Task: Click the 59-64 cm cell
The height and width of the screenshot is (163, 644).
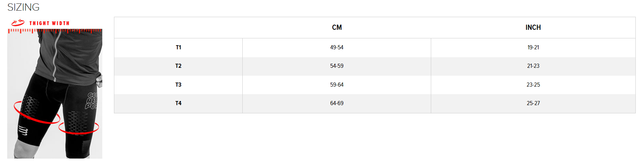Action: 337,85
